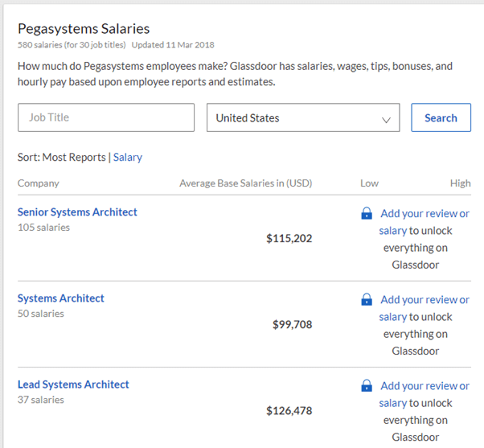This screenshot has width=484, height=448.
Task: Open the Senior Systems Architect salary link
Action: click(77, 212)
